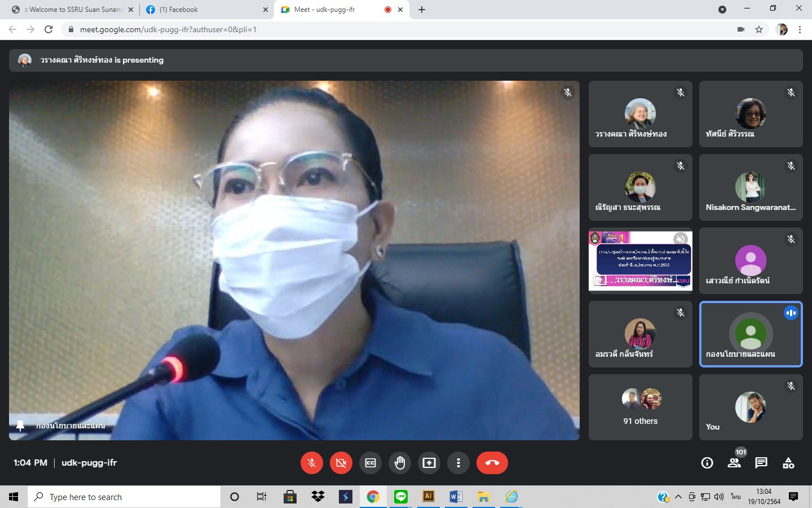Viewport: 812px width, 508px height.
Task: Bookmark this page with the star icon
Action: (x=759, y=29)
